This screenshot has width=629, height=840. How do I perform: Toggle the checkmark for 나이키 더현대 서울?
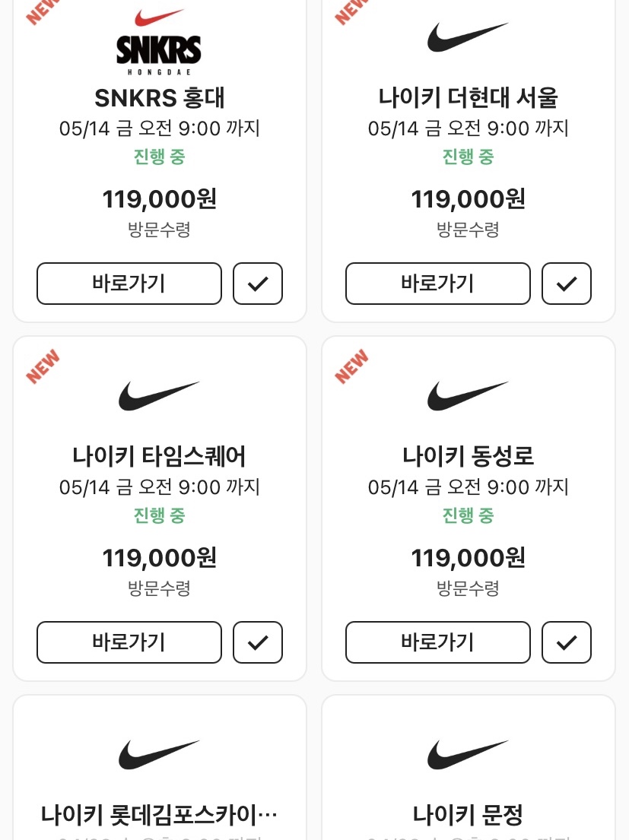pyautogui.click(x=567, y=284)
